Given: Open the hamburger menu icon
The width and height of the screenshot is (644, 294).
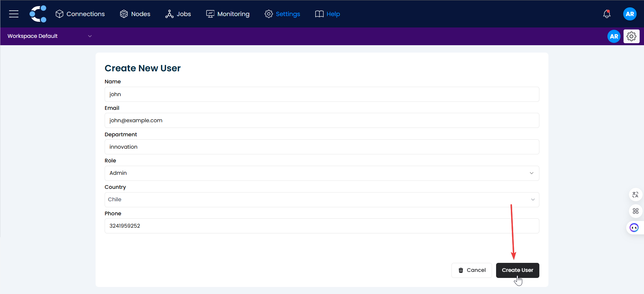Looking at the screenshot, I should click(14, 14).
